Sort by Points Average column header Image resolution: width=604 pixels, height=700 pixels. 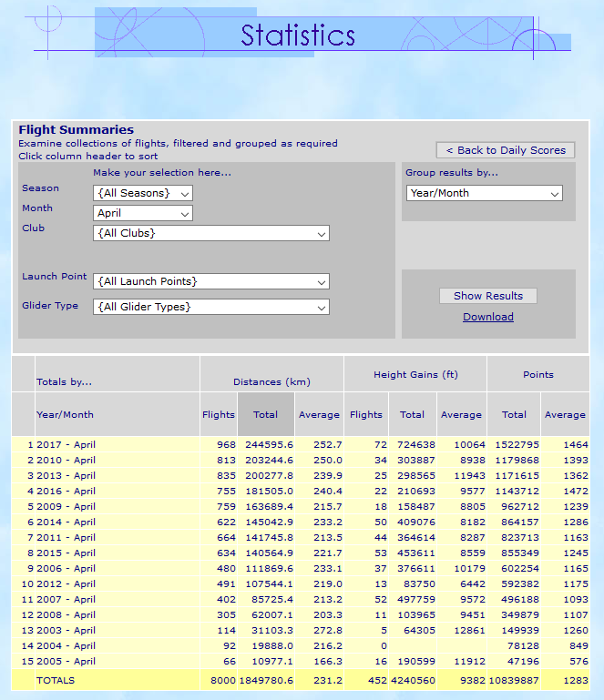coord(565,414)
